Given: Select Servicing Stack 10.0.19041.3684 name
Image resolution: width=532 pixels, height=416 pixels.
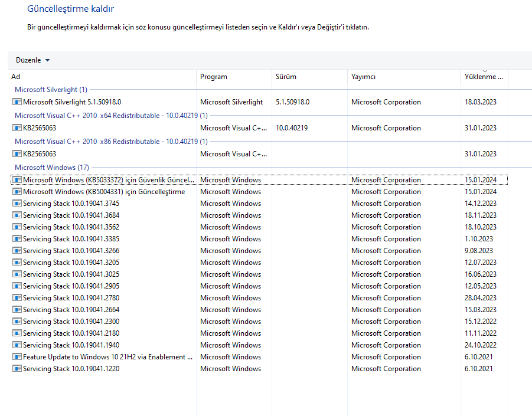Looking at the screenshot, I should click(71, 215).
